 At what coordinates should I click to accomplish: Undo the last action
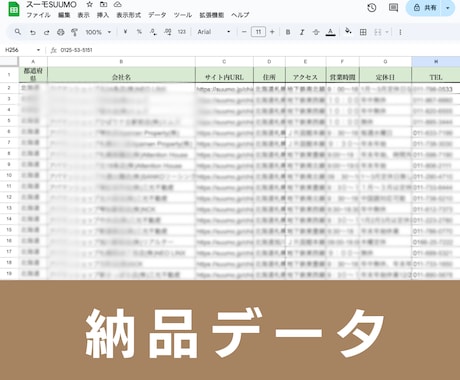(x=33, y=32)
